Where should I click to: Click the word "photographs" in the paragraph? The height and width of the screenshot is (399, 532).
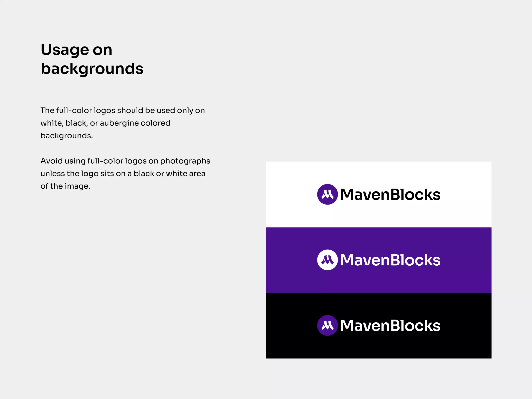coord(185,161)
